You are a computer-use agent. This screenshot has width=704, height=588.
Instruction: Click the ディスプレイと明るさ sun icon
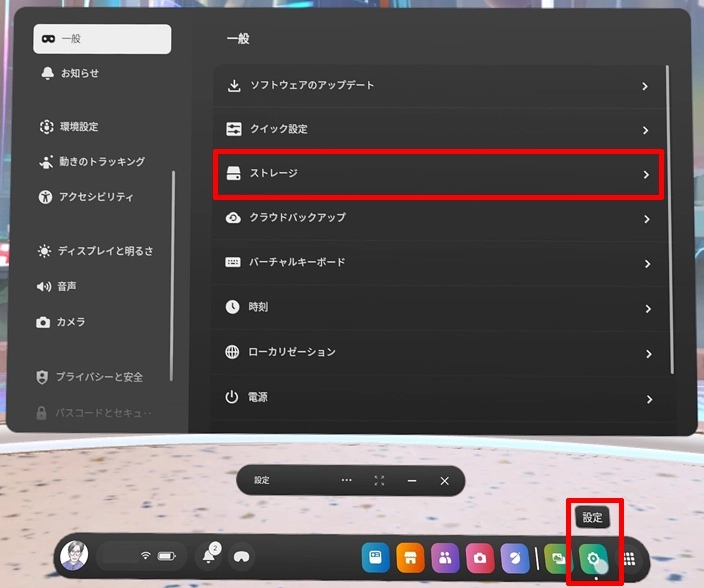(44, 251)
